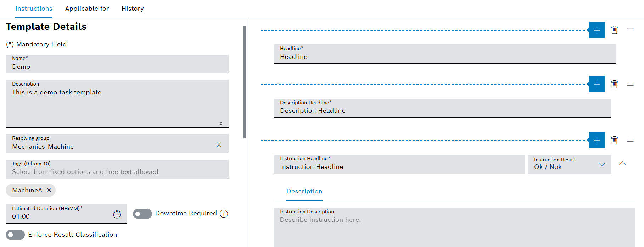Grab the drag handle of the Headline block

coord(630,30)
